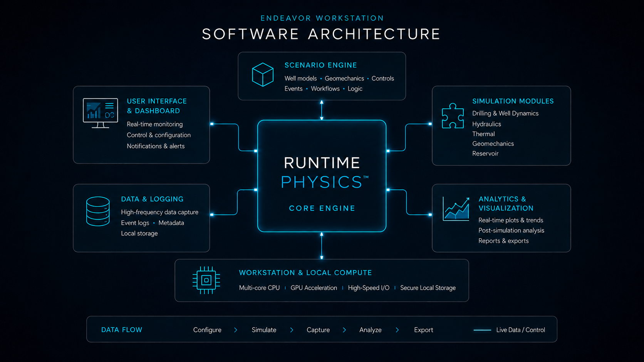644x362 pixels.
Task: Click 'GPU Acceleration' in Local Compute
Action: (x=314, y=288)
